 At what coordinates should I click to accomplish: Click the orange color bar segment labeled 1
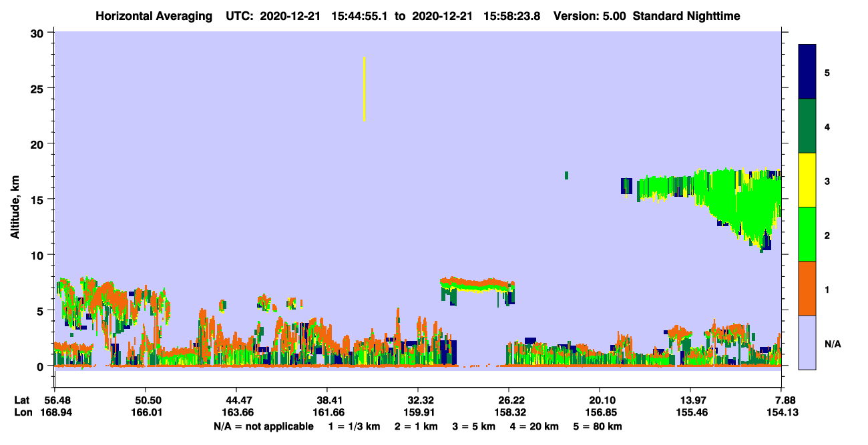[807, 288]
